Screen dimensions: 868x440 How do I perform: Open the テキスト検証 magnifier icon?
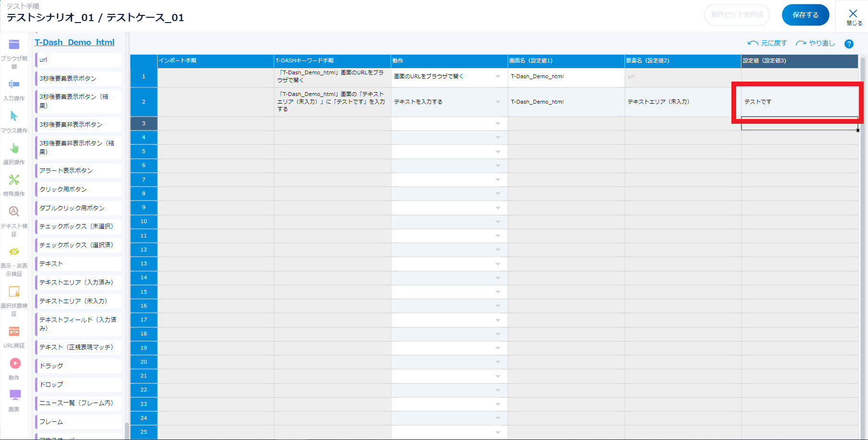tap(14, 212)
